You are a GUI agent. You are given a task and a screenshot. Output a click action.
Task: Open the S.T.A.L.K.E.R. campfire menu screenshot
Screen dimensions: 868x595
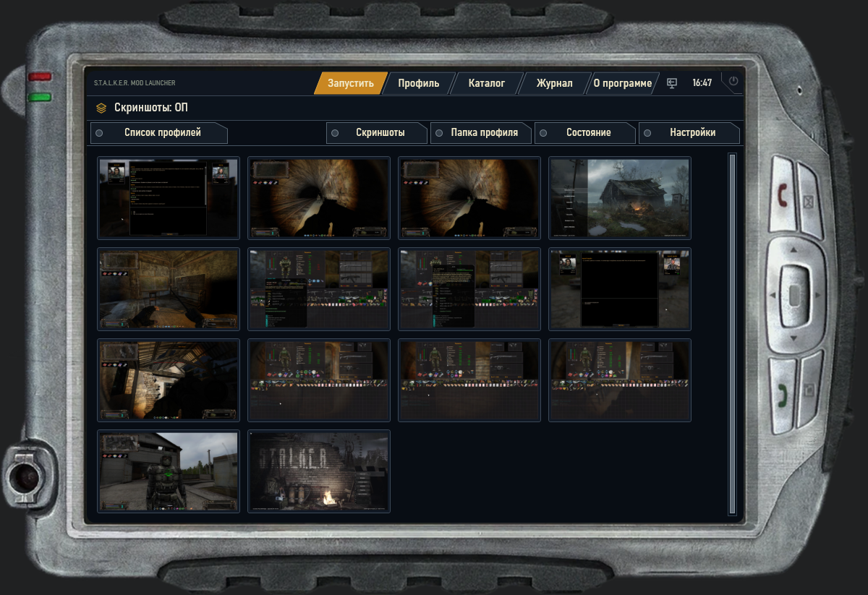[x=319, y=471]
